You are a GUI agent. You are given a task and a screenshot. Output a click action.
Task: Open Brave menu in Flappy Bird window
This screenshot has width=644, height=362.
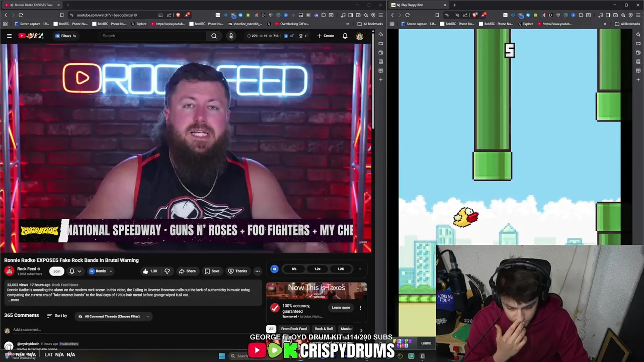[638, 15]
